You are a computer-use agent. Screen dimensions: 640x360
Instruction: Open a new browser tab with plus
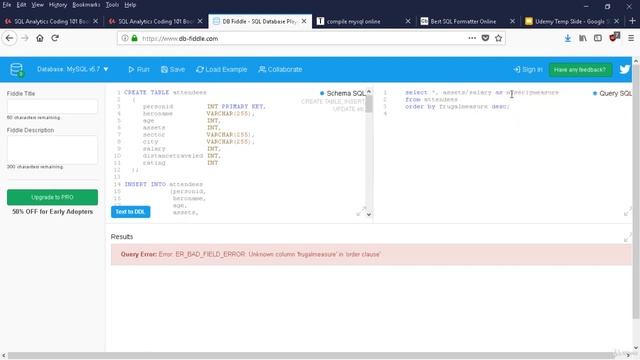632,21
